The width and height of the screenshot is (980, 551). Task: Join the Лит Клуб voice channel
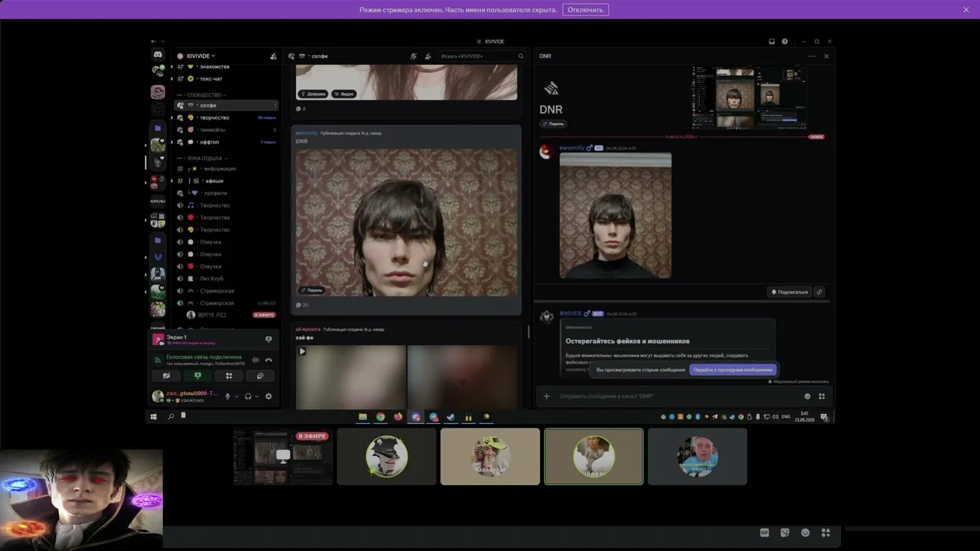[x=226, y=279]
